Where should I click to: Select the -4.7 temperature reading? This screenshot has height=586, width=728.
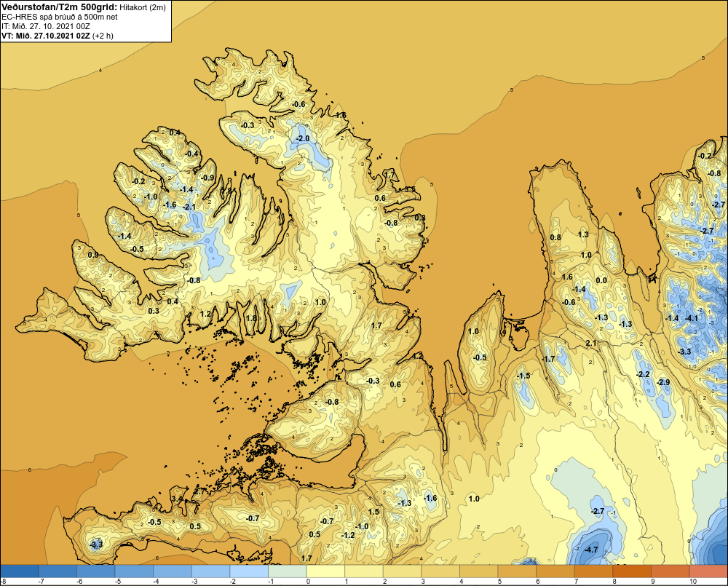click(x=590, y=550)
